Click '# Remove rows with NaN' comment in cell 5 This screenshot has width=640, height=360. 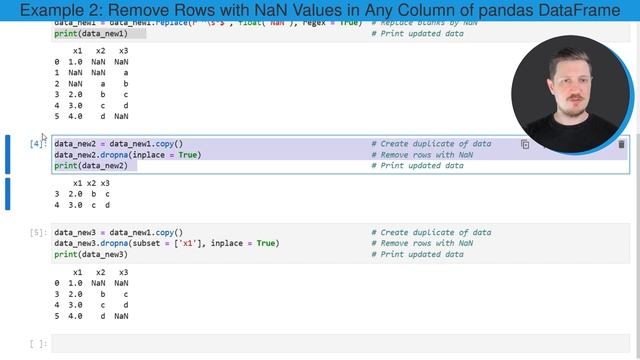(422, 243)
